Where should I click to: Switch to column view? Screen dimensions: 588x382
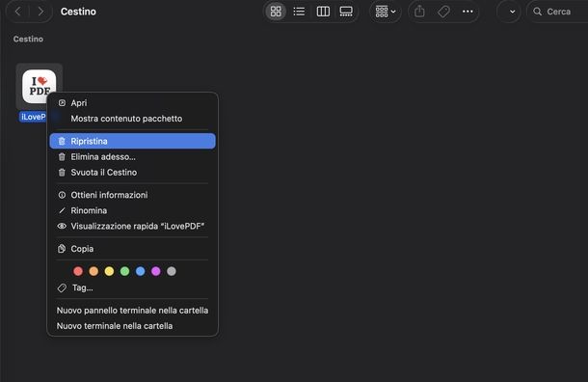tap(323, 12)
